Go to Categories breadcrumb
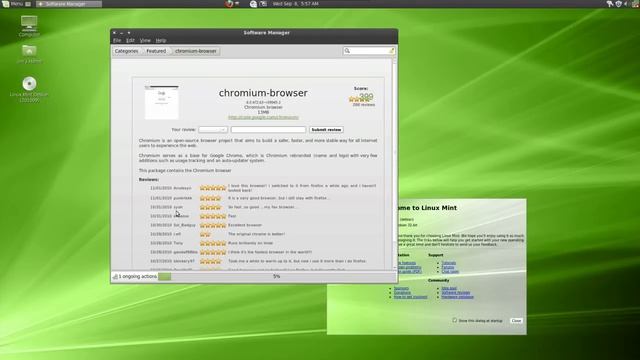Viewport: 640px width, 360px height. point(127,51)
